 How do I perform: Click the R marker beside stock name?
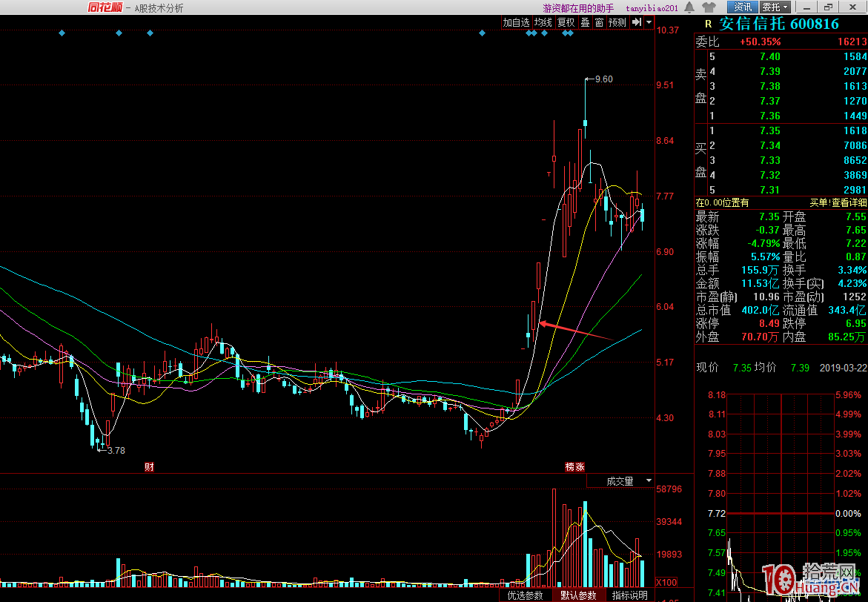708,24
